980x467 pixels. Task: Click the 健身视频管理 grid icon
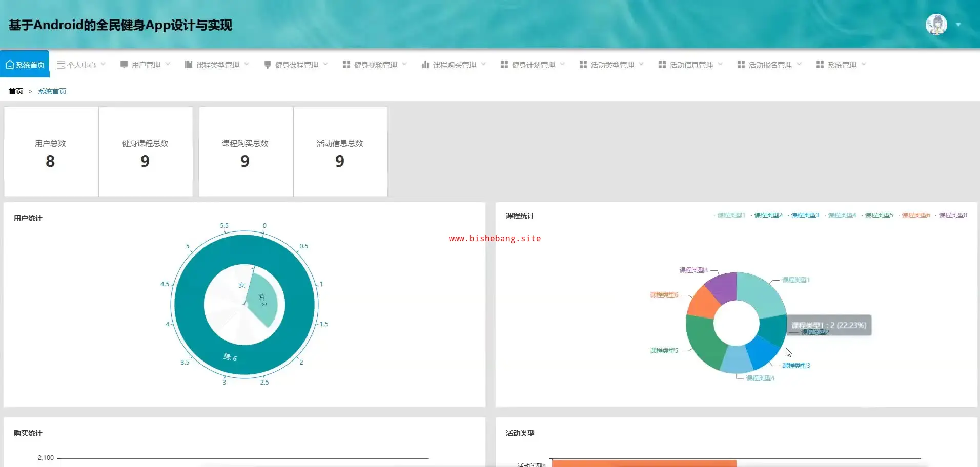coord(346,65)
